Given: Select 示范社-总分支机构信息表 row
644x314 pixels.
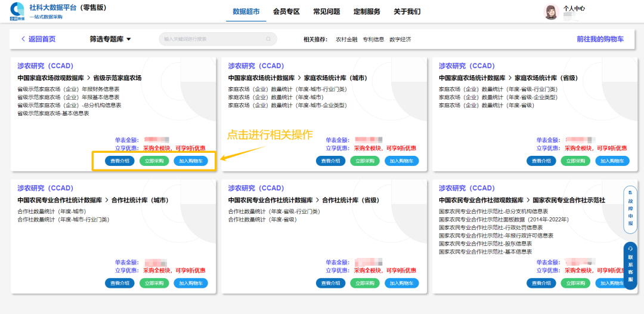Looking at the screenshot, I should click(x=493, y=212).
